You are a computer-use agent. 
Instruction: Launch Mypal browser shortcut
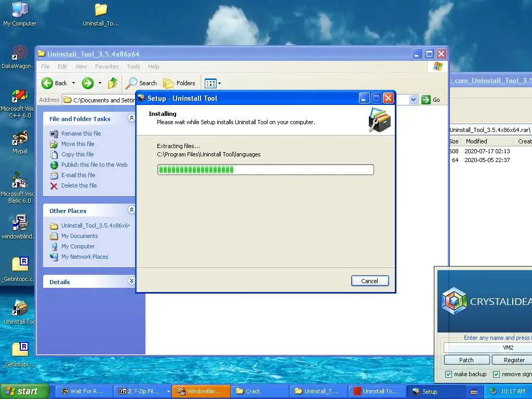20,142
